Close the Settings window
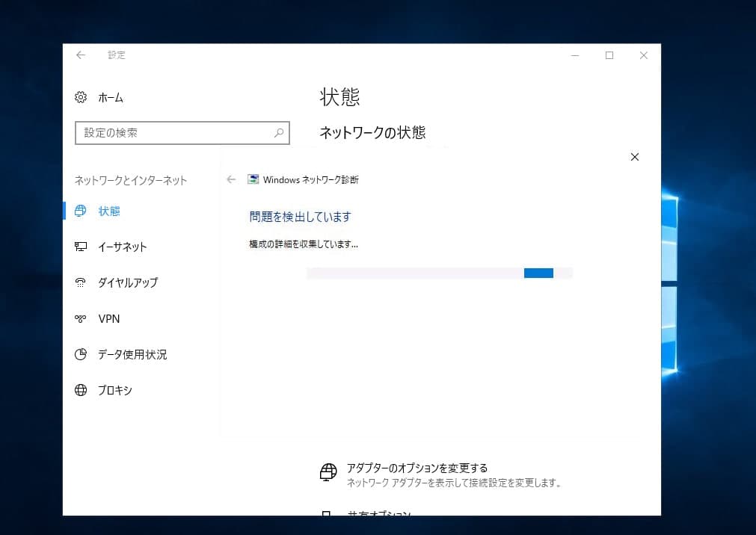The height and width of the screenshot is (535, 756). click(x=643, y=55)
